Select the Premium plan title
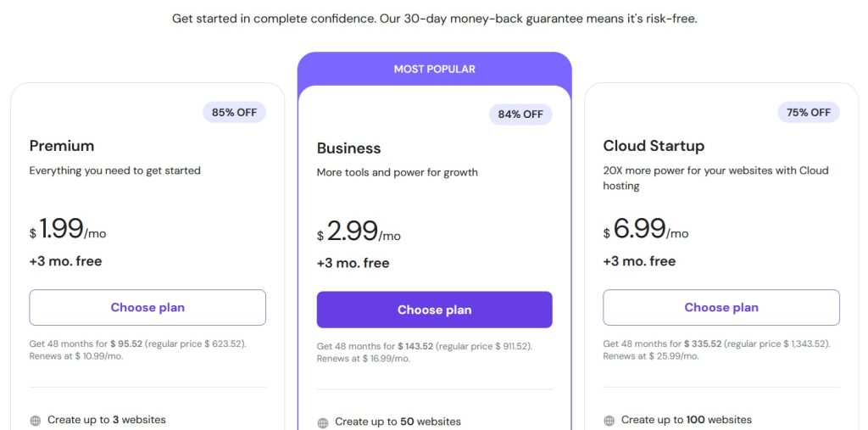 [62, 146]
